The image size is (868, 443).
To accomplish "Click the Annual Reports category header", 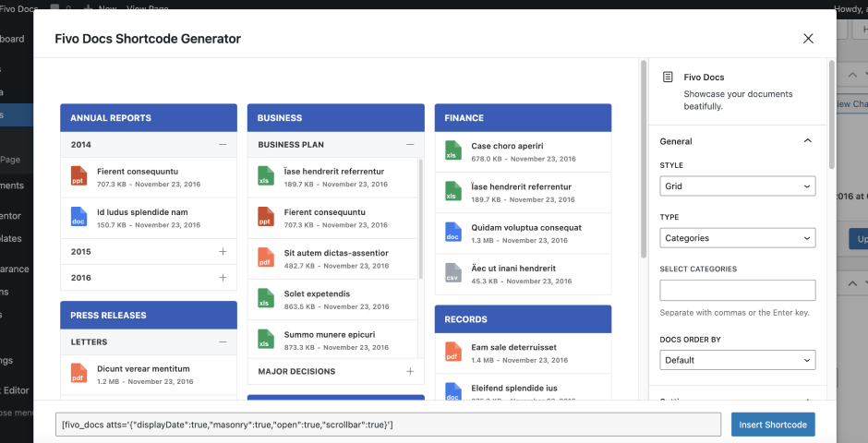I will 149,118.
